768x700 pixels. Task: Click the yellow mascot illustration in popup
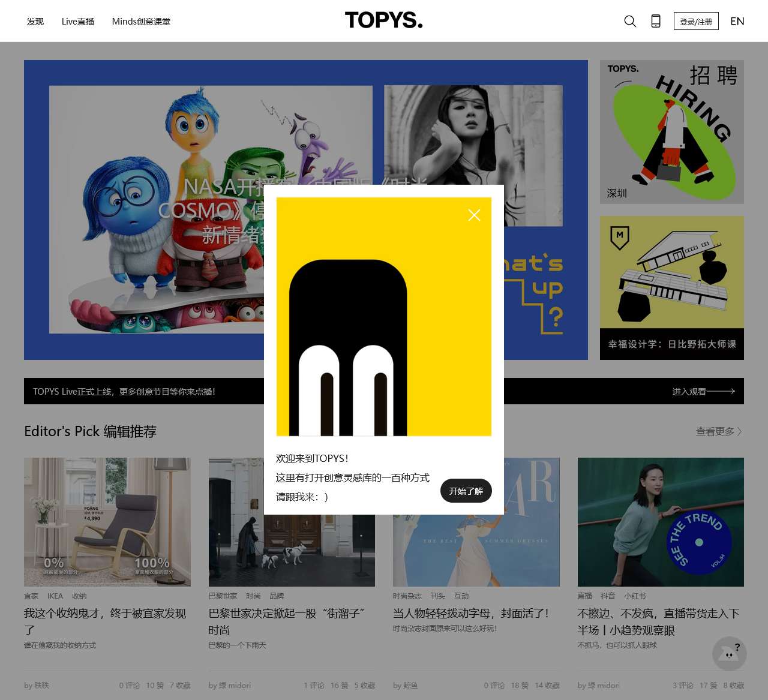(384, 317)
